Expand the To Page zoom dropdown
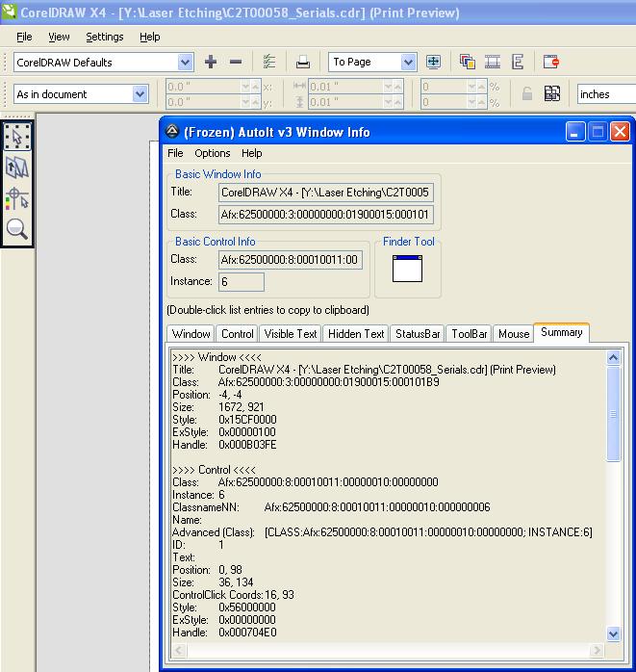This screenshot has width=636, height=672. (x=408, y=63)
